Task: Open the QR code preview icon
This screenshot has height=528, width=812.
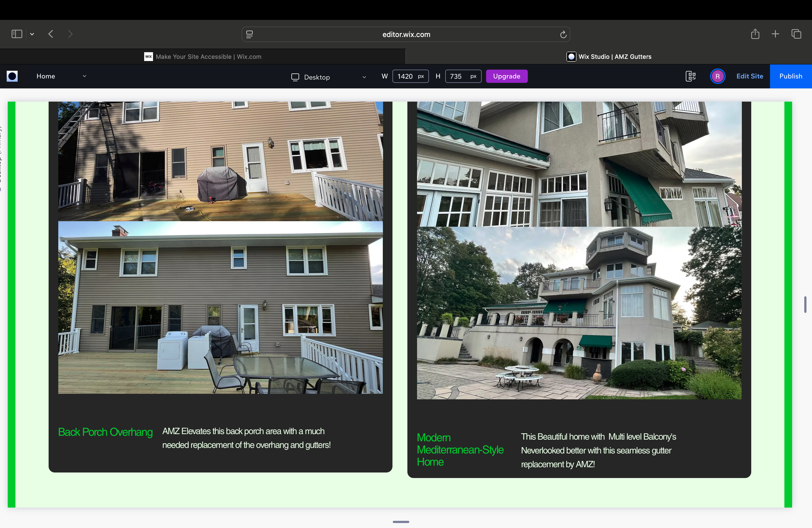Action: pyautogui.click(x=691, y=76)
